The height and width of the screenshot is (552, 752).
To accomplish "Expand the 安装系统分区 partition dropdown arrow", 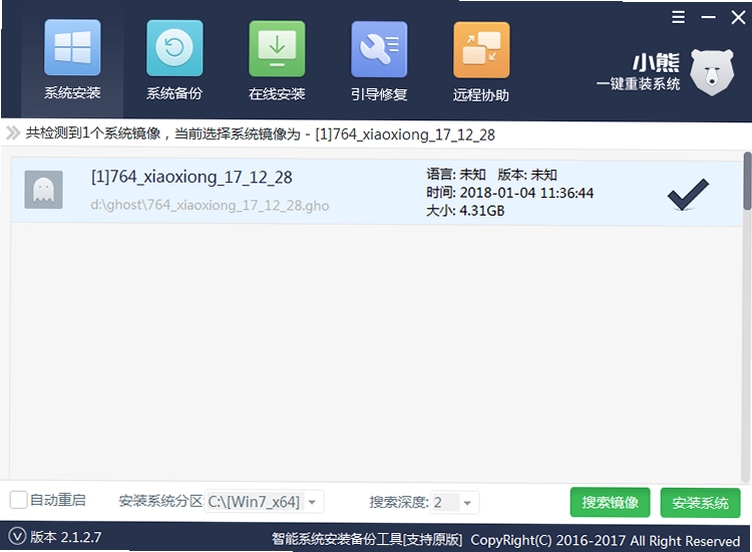I will [x=312, y=502].
